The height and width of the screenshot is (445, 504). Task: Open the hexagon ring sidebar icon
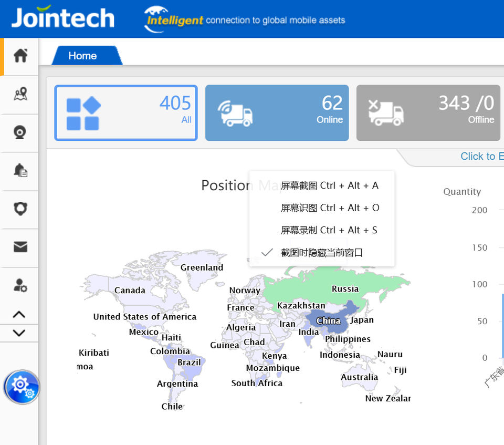[x=20, y=209]
